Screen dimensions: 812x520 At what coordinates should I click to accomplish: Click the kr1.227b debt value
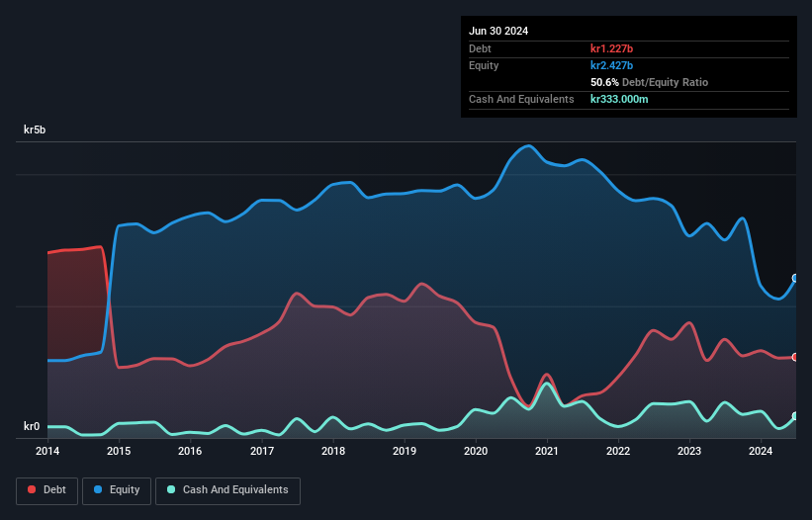click(x=611, y=48)
